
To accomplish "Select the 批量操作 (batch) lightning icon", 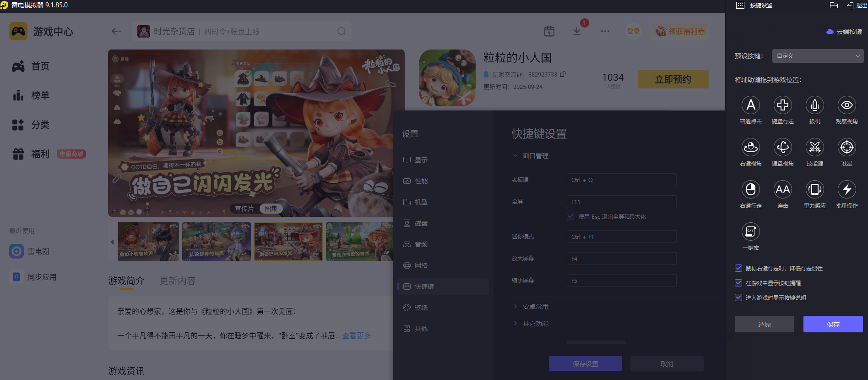I will point(847,189).
